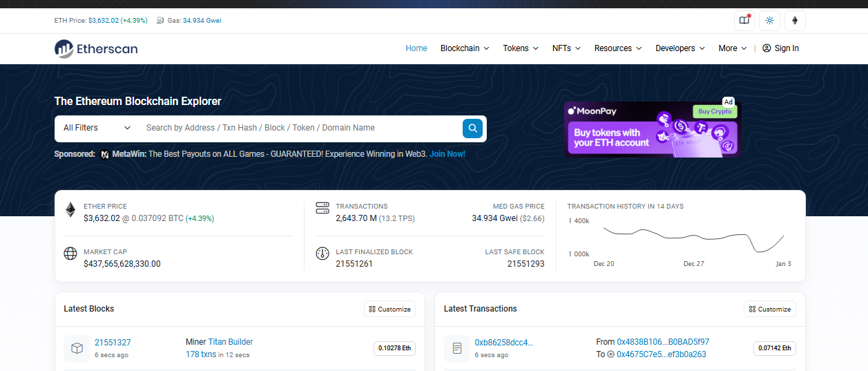Expand the All Filters dropdown
Screen dimensions: 868x371
point(97,128)
